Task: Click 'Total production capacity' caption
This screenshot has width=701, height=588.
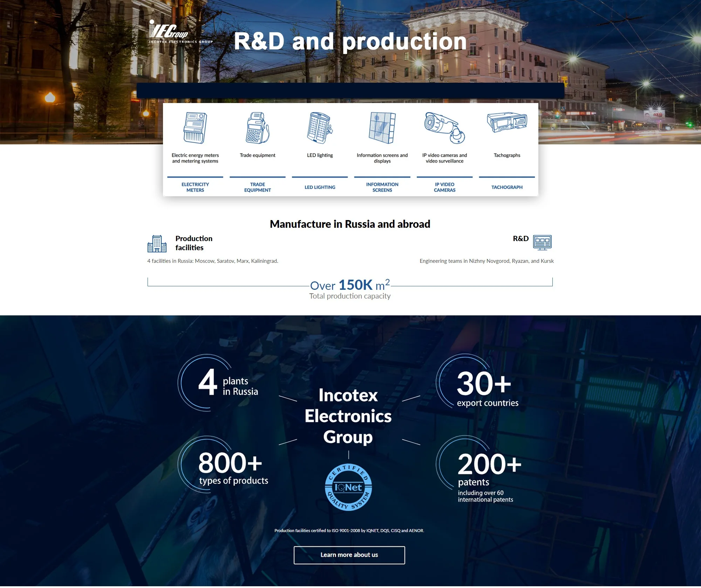Action: coord(350,296)
